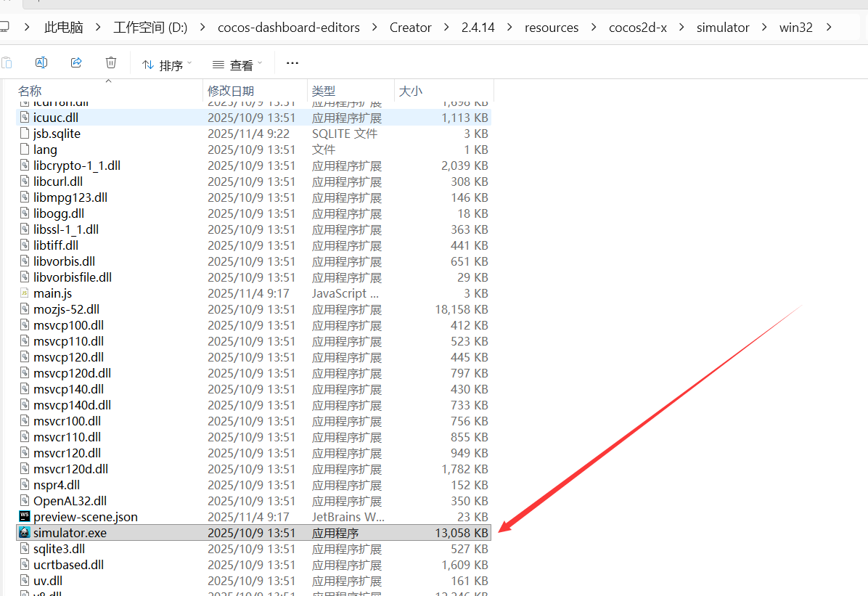Open the resources breadcrumb folder
This screenshot has width=868, height=596.
click(552, 27)
